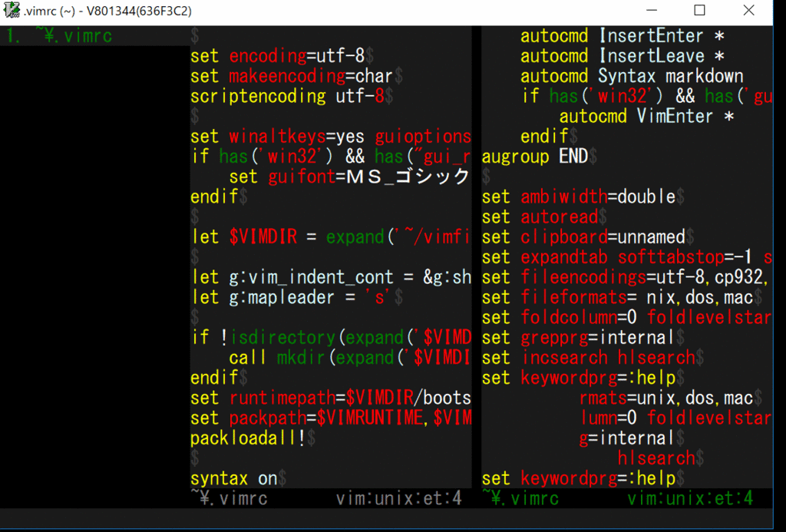786x532 pixels.
Task: Click the "call mkdir(expand" line
Action: coord(350,358)
